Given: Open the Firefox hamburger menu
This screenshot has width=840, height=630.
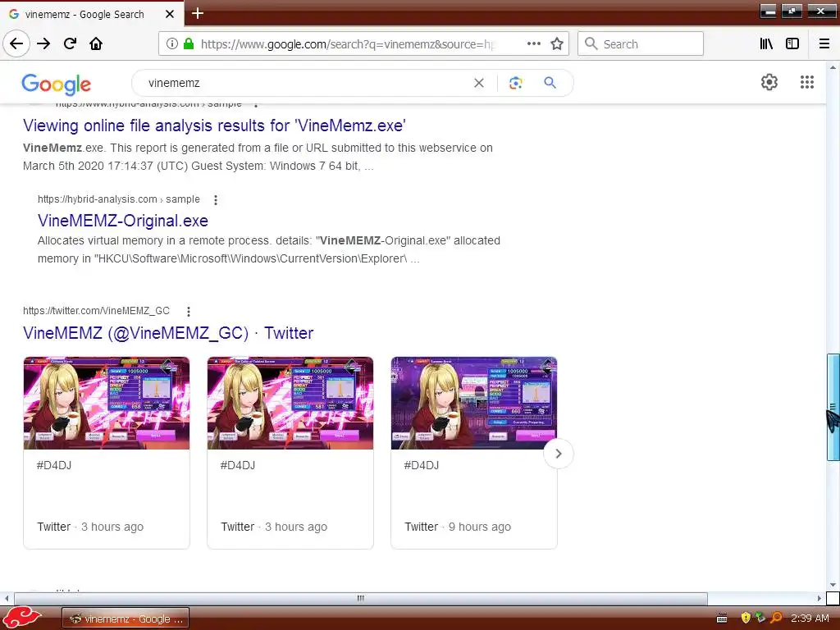Looking at the screenshot, I should coord(824,43).
